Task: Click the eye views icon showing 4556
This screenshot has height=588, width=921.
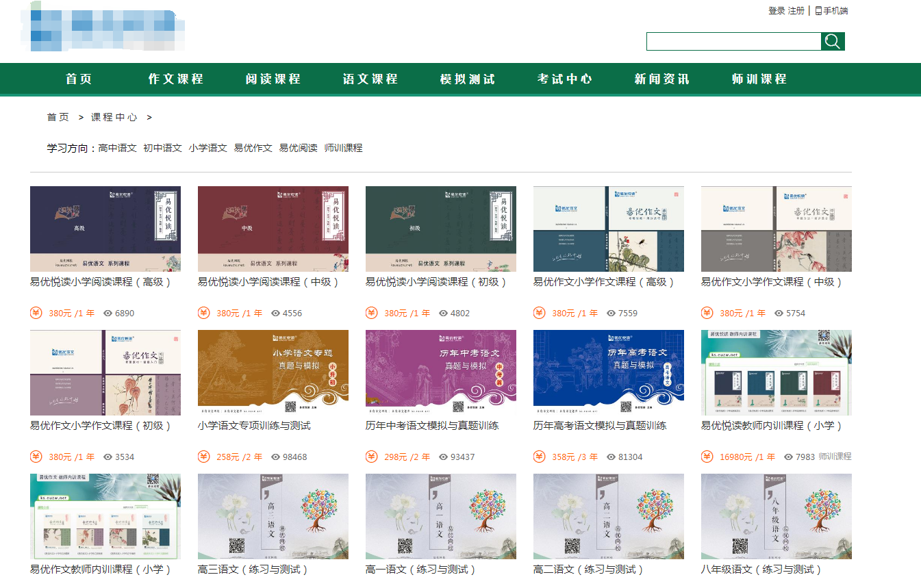Action: [275, 314]
